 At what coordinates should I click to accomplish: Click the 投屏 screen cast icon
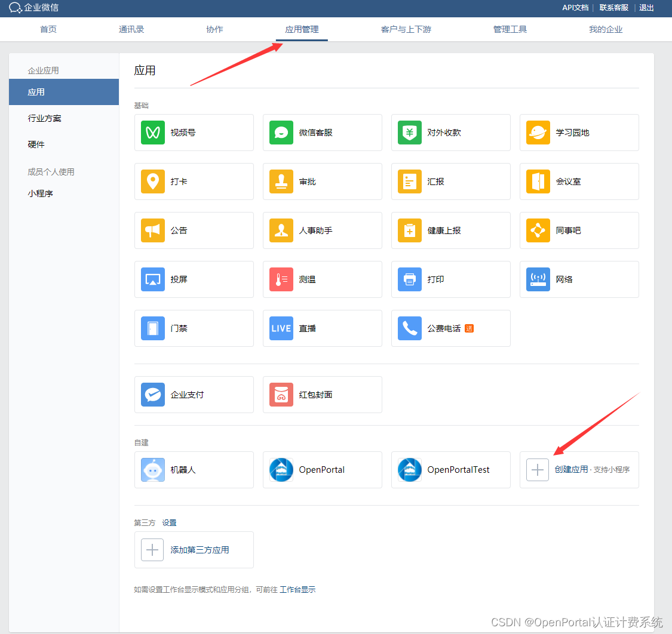coord(153,279)
